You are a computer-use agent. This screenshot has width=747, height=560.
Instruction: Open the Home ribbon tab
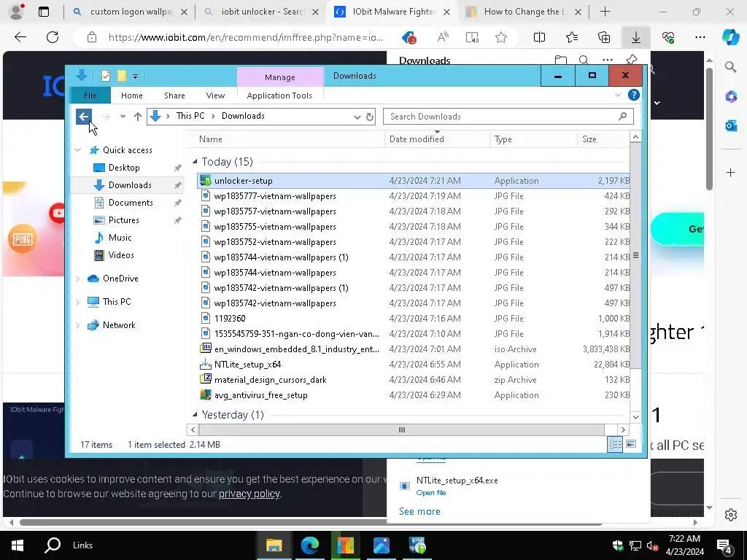[x=132, y=96]
